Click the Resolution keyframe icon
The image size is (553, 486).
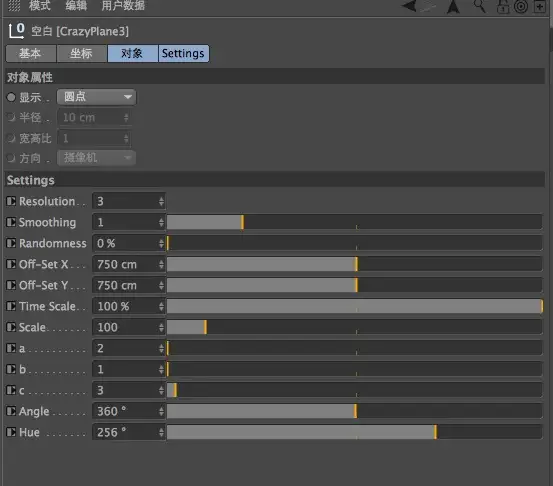point(11,201)
